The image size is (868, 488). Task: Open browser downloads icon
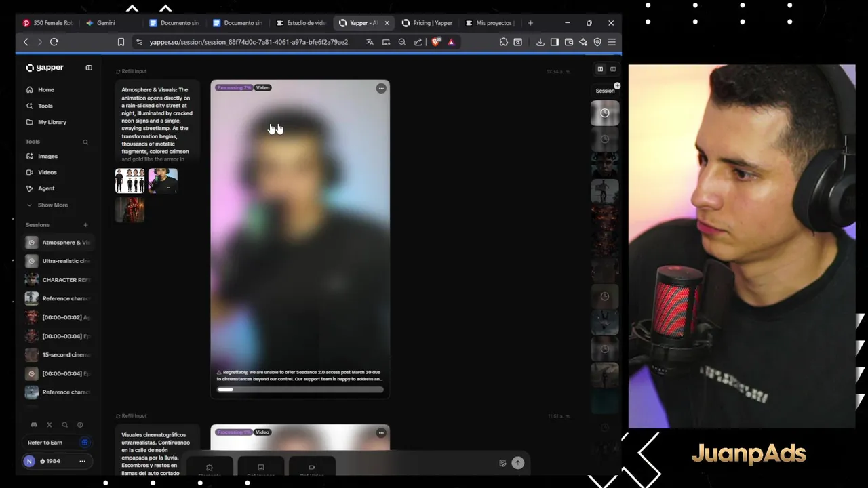pos(540,42)
